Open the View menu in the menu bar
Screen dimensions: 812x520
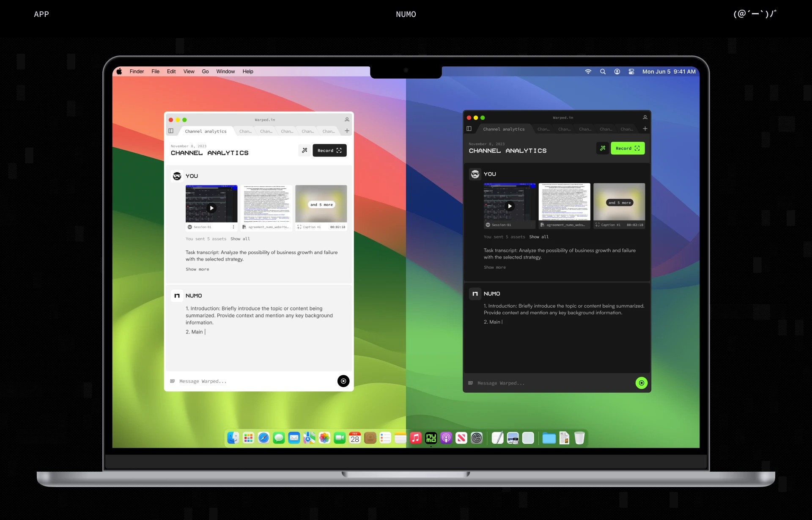point(189,72)
